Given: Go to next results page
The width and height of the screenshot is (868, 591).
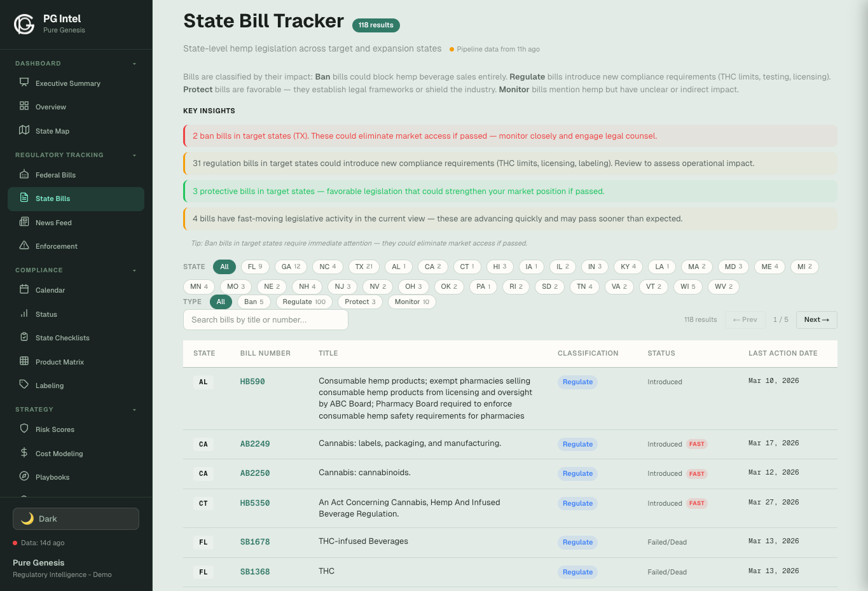Looking at the screenshot, I should (x=816, y=319).
